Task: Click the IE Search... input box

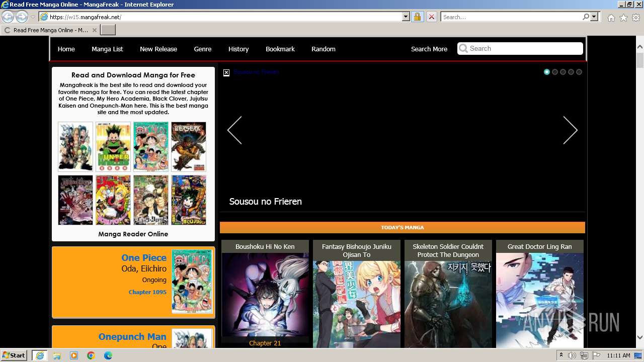Action: click(x=511, y=17)
